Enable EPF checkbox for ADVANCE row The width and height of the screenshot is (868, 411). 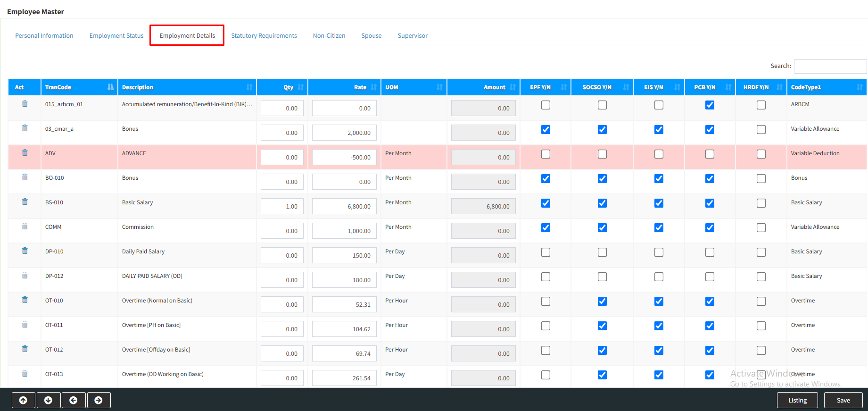click(x=546, y=154)
